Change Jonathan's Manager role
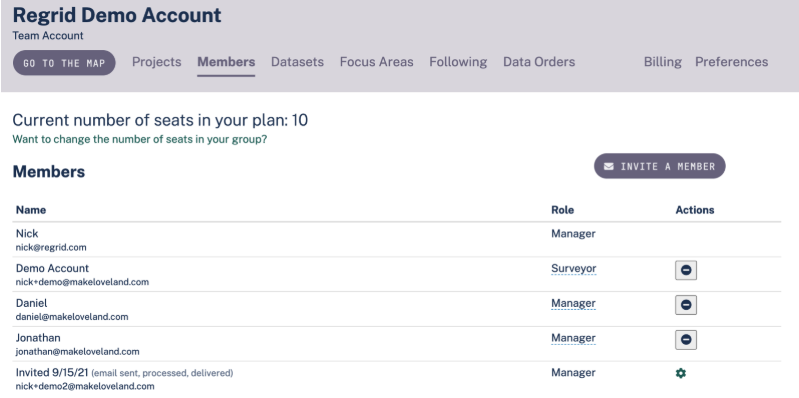799x398 pixels. pos(573,338)
